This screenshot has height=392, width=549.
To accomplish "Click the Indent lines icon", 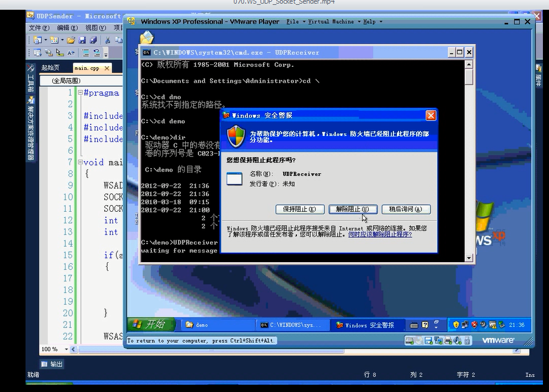I will coord(86,53).
